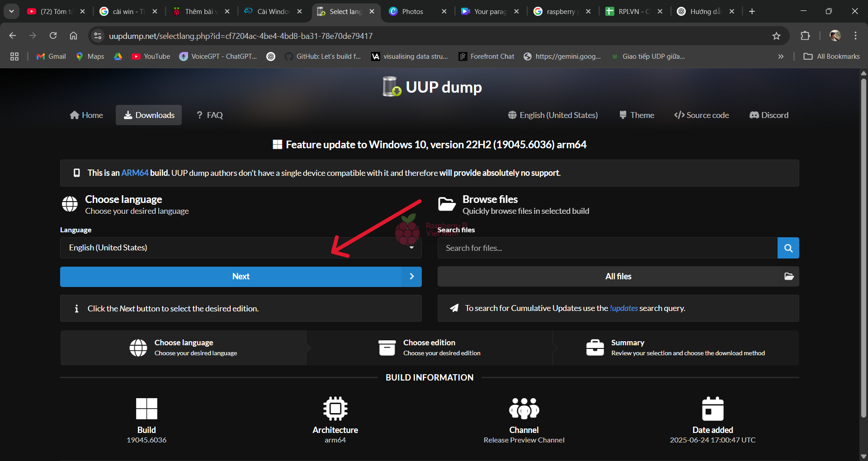Screen dimensions: 868x461
Task: Open the English (United States) site language menu
Action: [552, 115]
